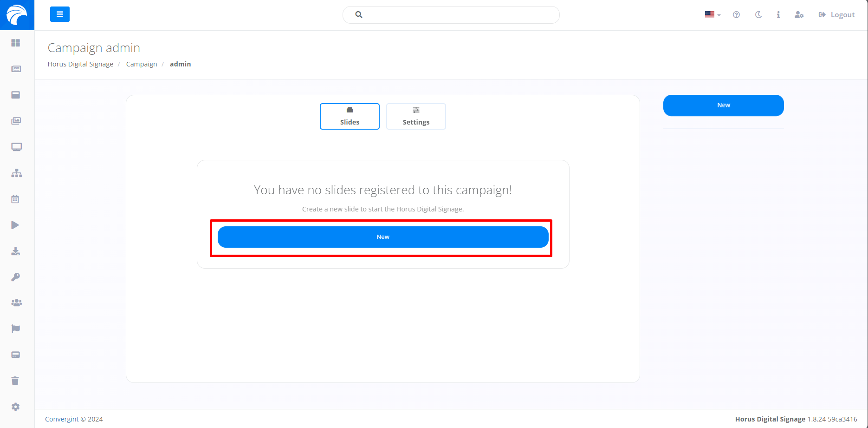
Task: Toggle dark mode with the moon icon
Action: click(758, 14)
